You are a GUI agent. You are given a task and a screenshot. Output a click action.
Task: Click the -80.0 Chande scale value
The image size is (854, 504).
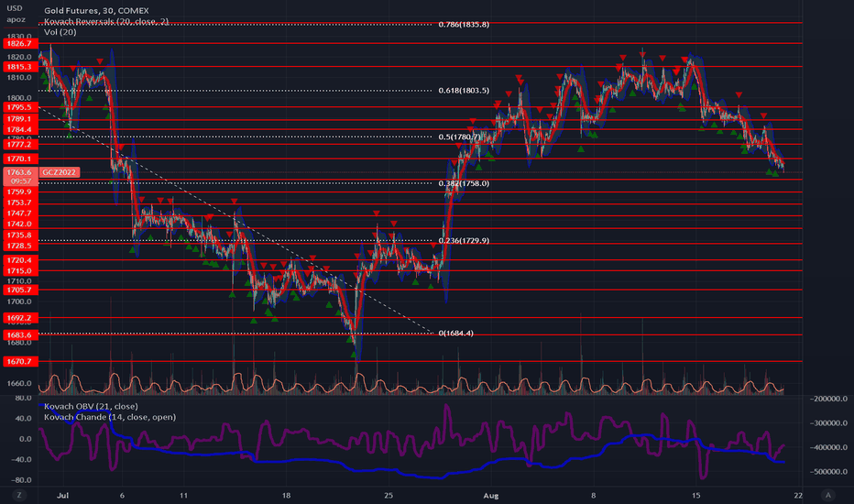(21, 480)
